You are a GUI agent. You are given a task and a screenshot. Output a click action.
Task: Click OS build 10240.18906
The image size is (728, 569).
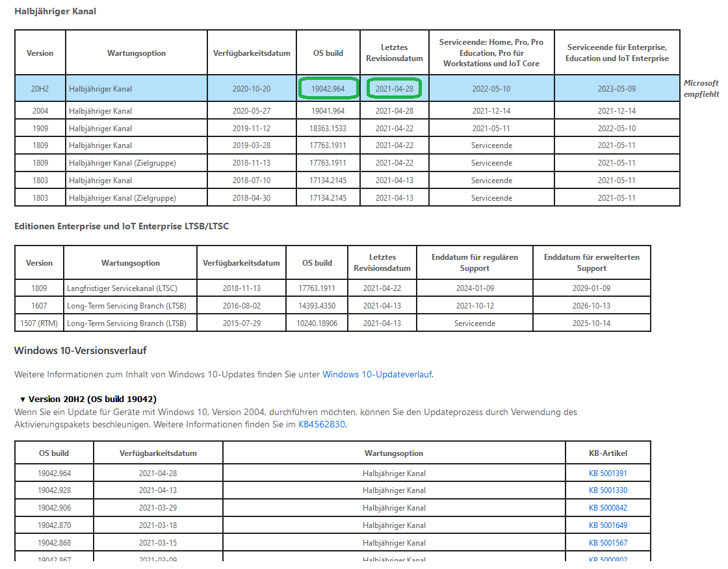[317, 323]
